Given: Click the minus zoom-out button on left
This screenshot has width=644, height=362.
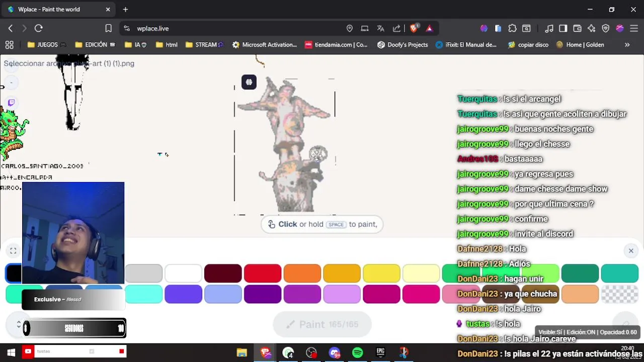Looking at the screenshot, I should point(11,82).
